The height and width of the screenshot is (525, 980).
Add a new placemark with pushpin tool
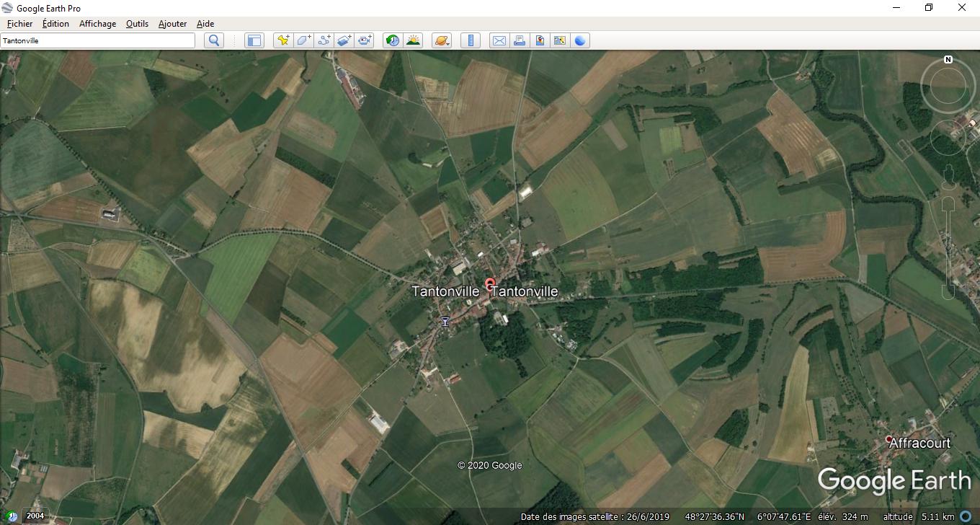[x=283, y=40]
